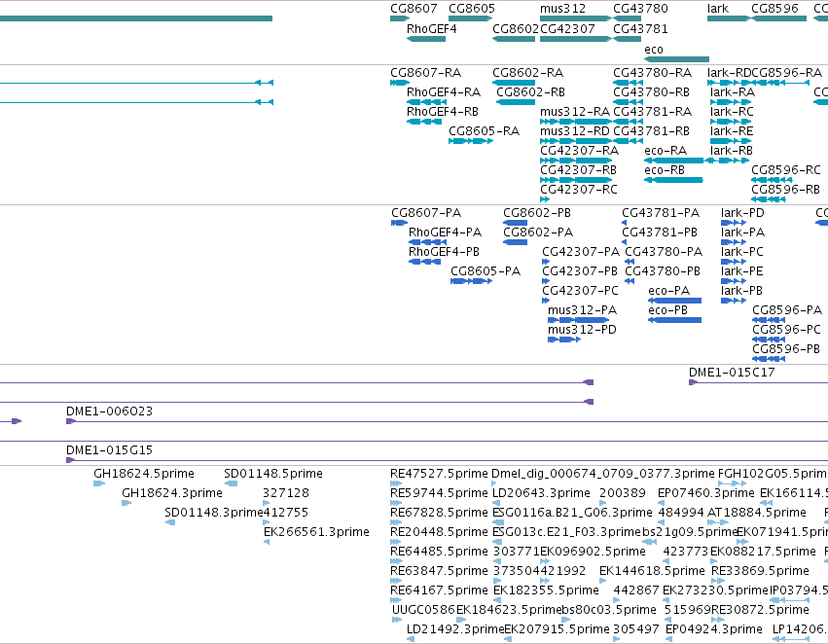Screen dimensions: 828x644
Task: Select the CG8602-PB protein label
Action: click(x=536, y=213)
